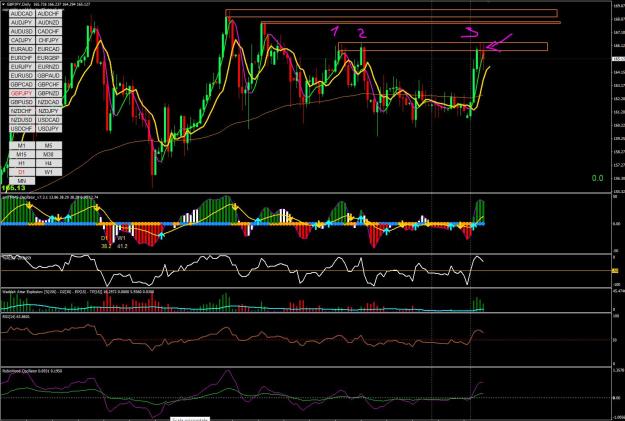Screen dimensions: 625x421
Task: Select the H1 timeframe button
Action: (22, 163)
